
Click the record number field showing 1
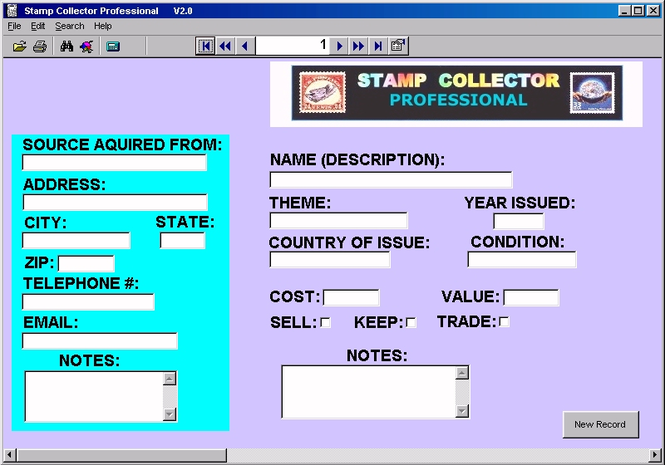click(293, 45)
